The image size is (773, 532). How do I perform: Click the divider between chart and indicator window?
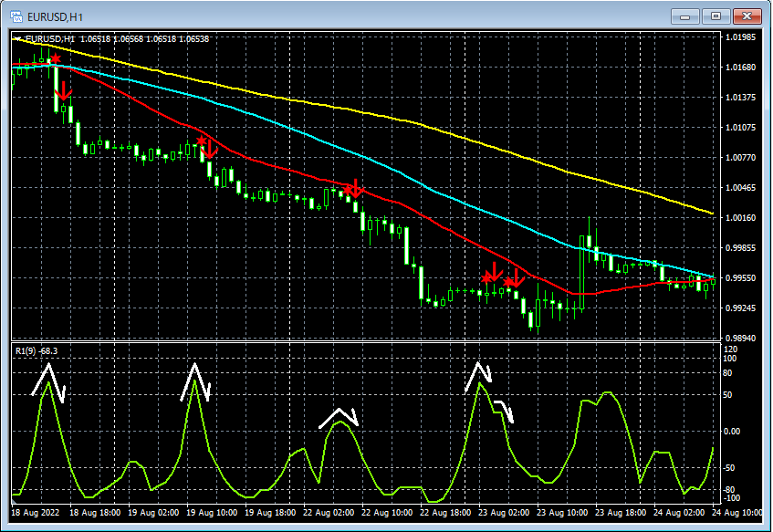tap(366, 341)
